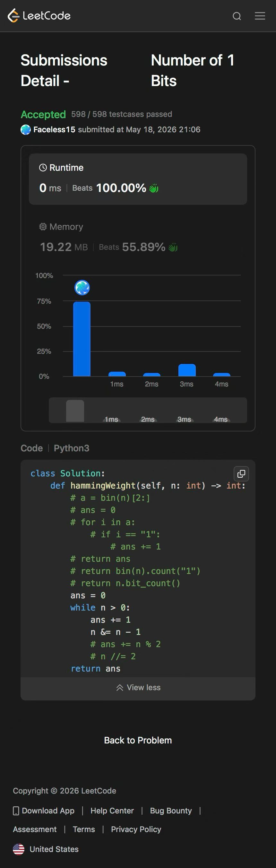This screenshot has width=276, height=868.
Task: Open the Help Center link
Action: point(112,811)
